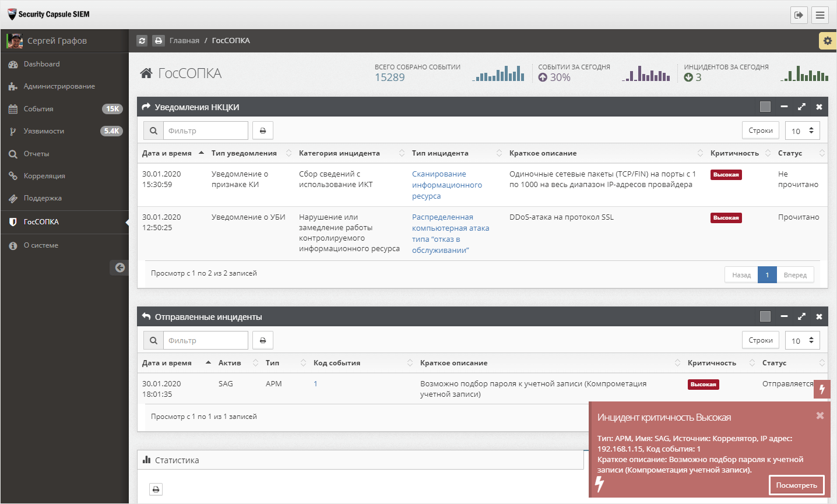837x504 pixels.
Task: Open the settings gear on right edge
Action: pyautogui.click(x=828, y=41)
